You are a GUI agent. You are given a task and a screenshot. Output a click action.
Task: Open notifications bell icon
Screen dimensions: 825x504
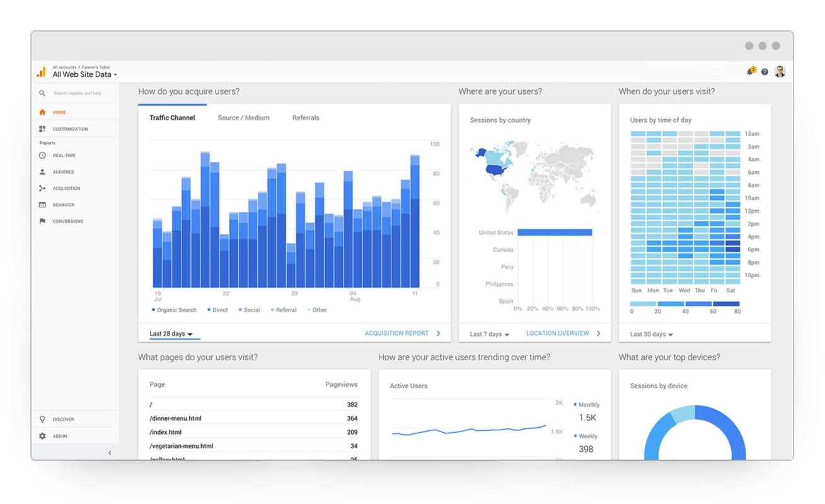(750, 72)
